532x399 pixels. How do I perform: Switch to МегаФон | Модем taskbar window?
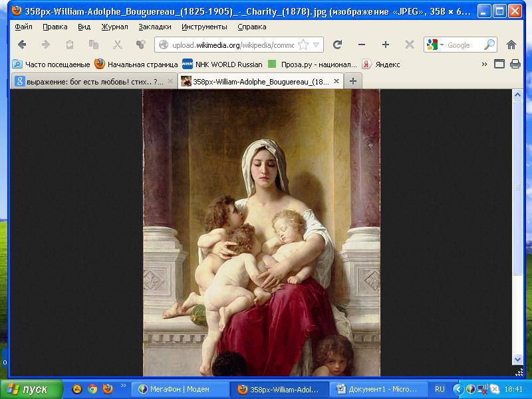pyautogui.click(x=179, y=389)
